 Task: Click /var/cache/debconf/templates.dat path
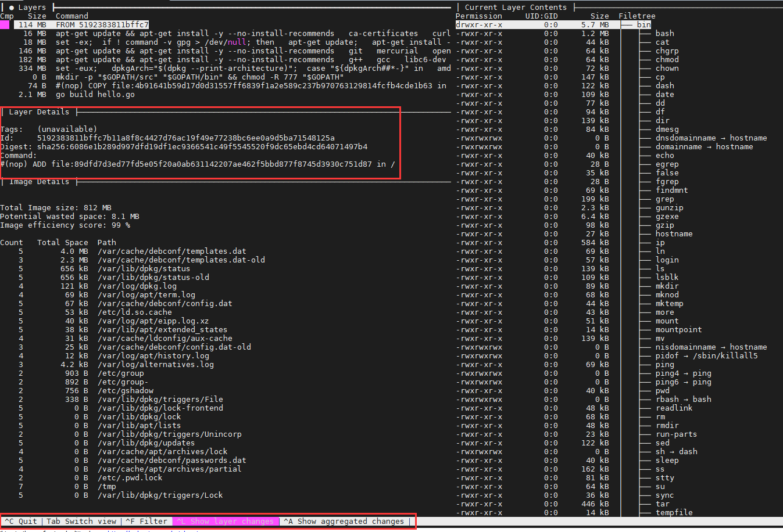pos(172,251)
